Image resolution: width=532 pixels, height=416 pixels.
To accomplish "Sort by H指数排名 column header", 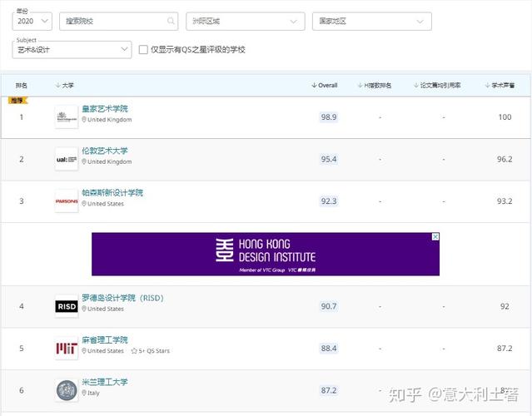I will tap(375, 85).
